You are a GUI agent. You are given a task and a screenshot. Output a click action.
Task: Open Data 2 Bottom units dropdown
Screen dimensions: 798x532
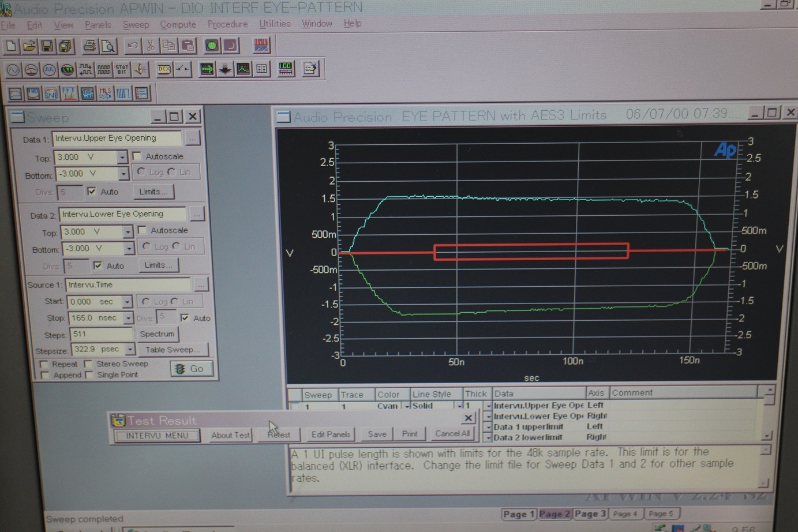pos(129,249)
